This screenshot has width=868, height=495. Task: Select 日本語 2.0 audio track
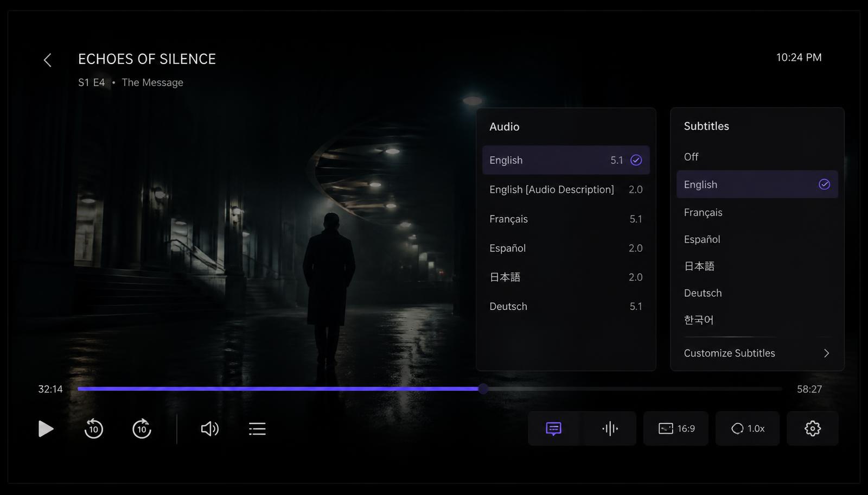(566, 277)
